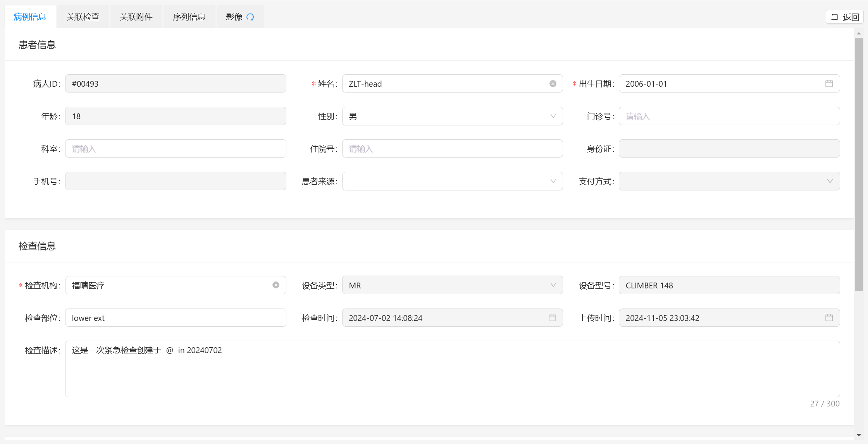Click the 上传时间 calendar icon
Image resolution: width=868 pixels, height=444 pixels.
pos(829,318)
